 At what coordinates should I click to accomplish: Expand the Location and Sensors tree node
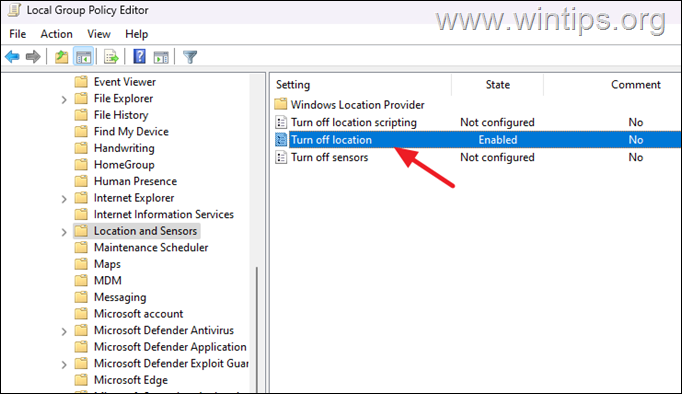tap(64, 232)
